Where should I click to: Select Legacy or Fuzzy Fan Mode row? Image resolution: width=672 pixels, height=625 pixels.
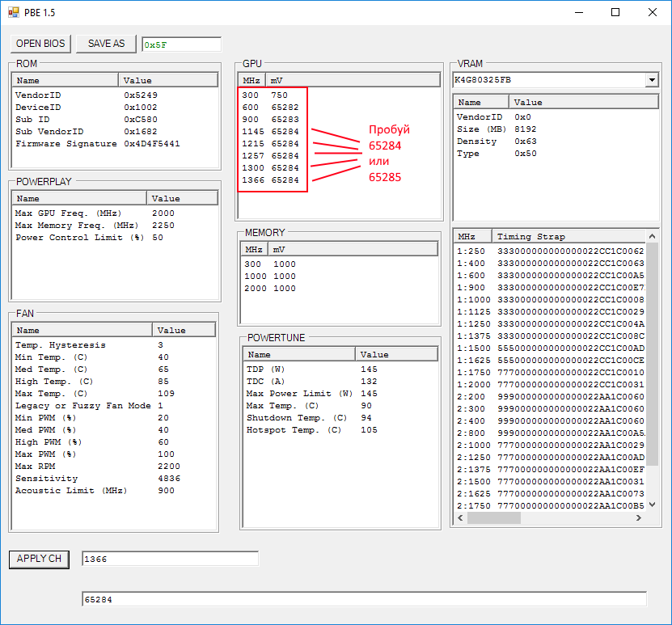(114, 406)
